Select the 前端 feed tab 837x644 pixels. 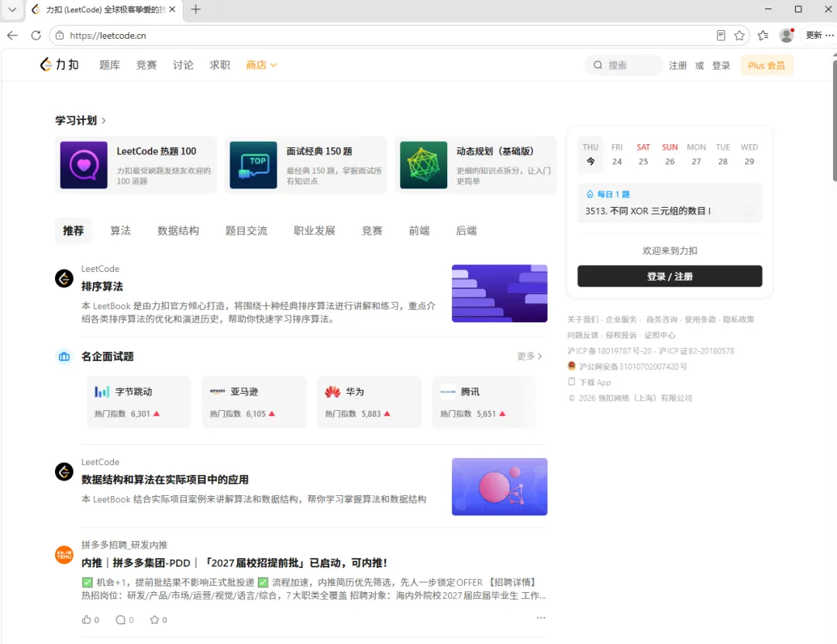[x=419, y=231]
